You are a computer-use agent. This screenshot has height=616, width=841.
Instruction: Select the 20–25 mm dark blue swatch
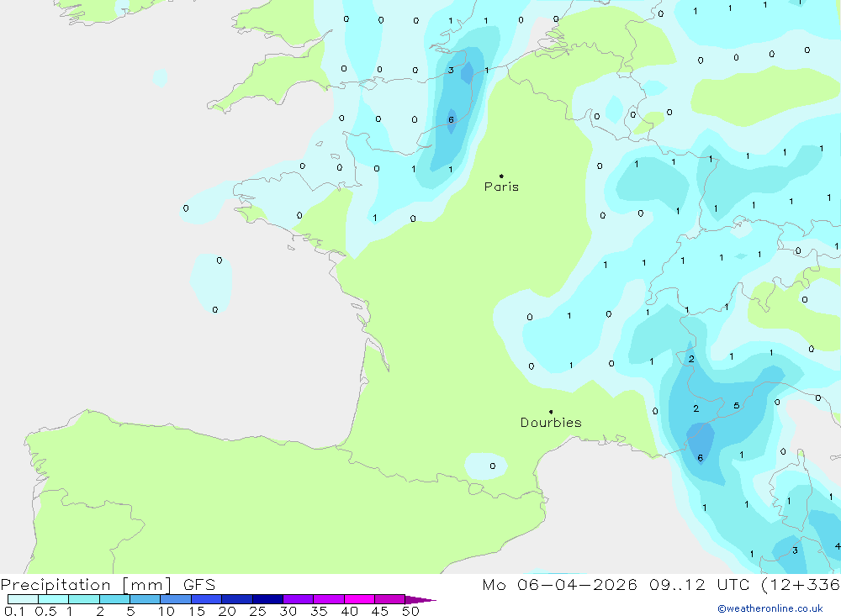236,599
